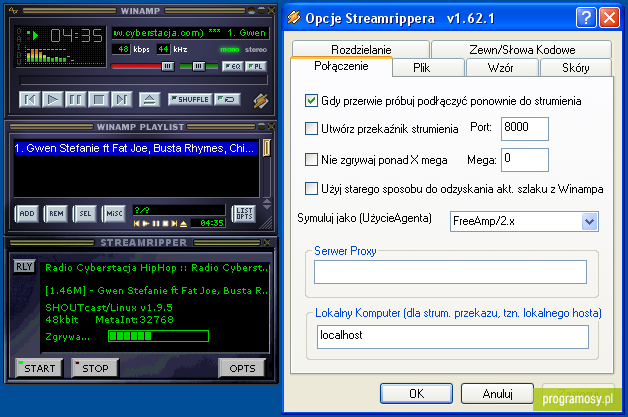Click Anuluj button
The height and width of the screenshot is (417, 628).
(x=497, y=393)
